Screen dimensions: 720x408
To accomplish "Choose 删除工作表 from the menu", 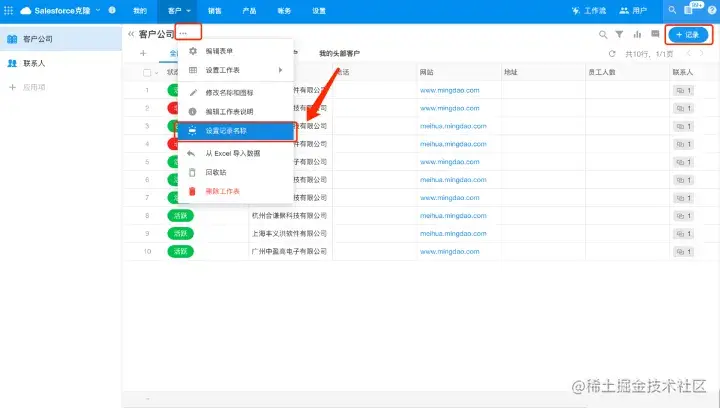I will click(x=236, y=191).
